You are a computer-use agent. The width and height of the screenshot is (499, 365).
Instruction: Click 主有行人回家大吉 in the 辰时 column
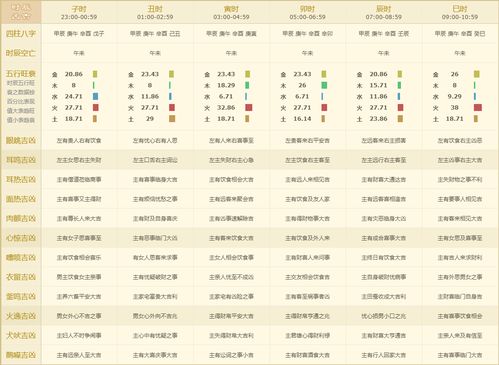[x=384, y=355]
